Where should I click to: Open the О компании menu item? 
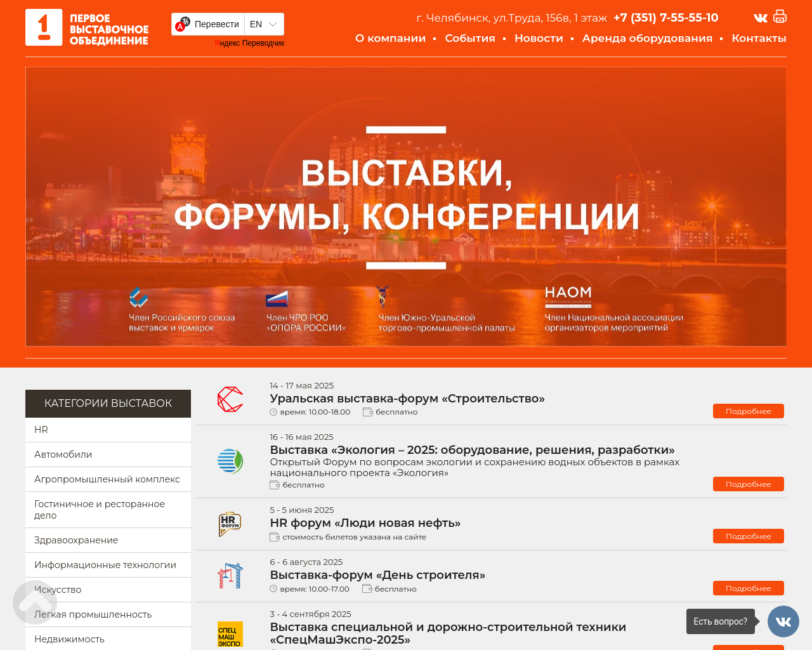[390, 38]
